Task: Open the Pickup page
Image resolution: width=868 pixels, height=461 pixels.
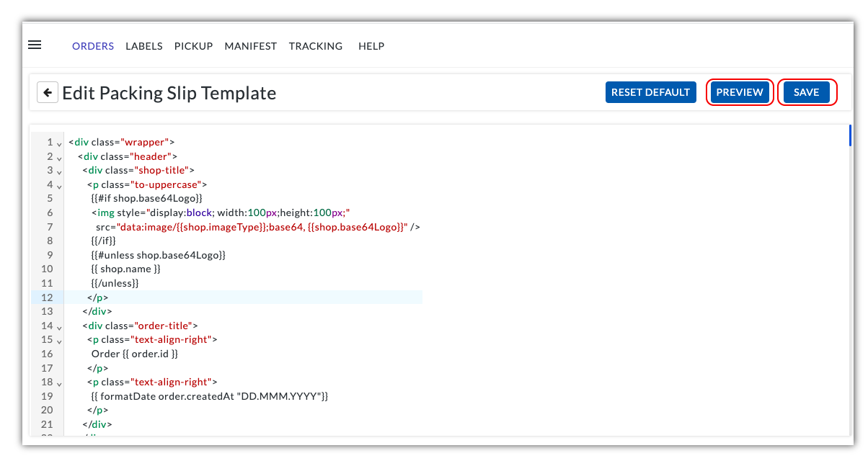Action: point(193,46)
